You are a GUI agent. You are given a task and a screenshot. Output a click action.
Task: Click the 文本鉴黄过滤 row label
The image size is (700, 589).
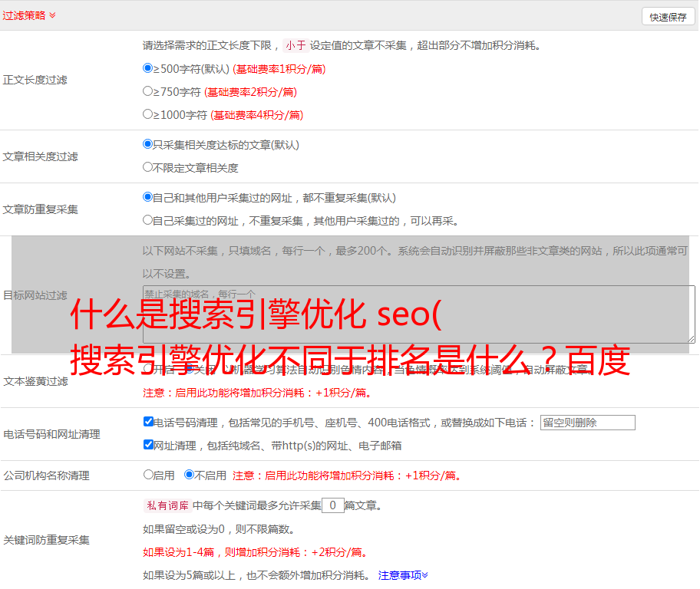[35, 381]
